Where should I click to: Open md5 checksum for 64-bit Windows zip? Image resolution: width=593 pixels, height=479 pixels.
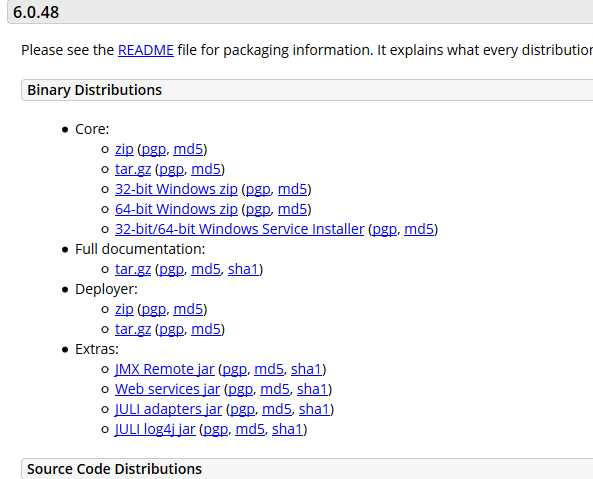(x=292, y=209)
